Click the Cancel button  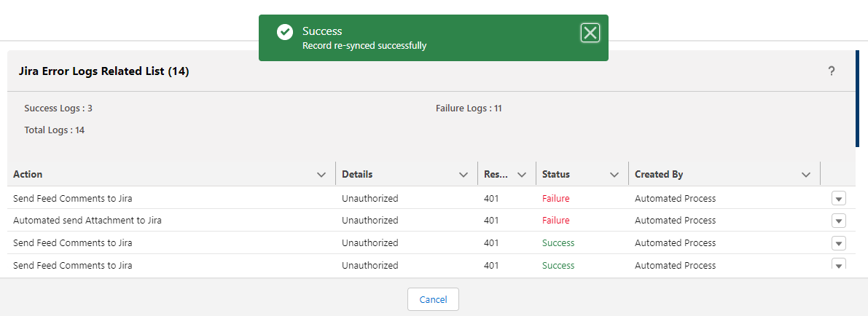click(433, 299)
